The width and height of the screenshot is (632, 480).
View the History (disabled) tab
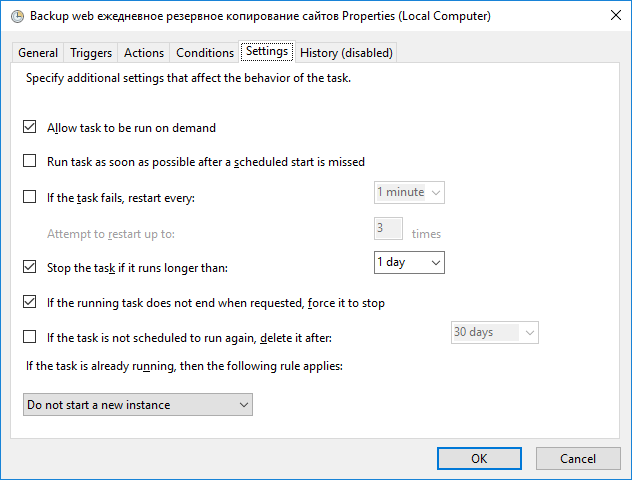pyautogui.click(x=346, y=53)
